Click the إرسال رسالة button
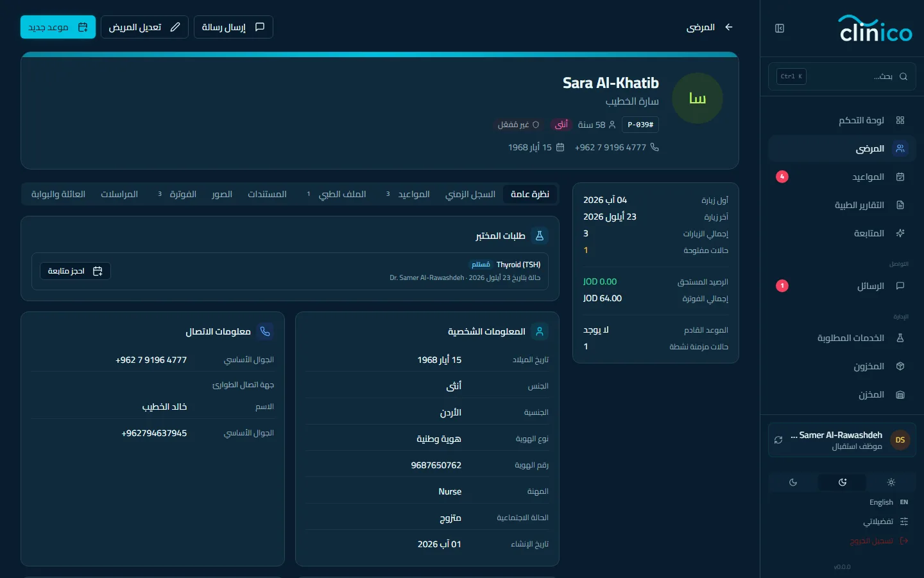This screenshot has width=924, height=578. click(x=234, y=27)
